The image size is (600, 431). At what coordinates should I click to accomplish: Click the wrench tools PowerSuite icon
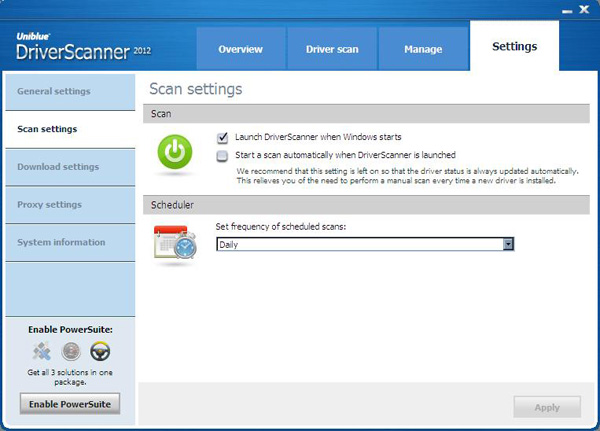[x=41, y=351]
